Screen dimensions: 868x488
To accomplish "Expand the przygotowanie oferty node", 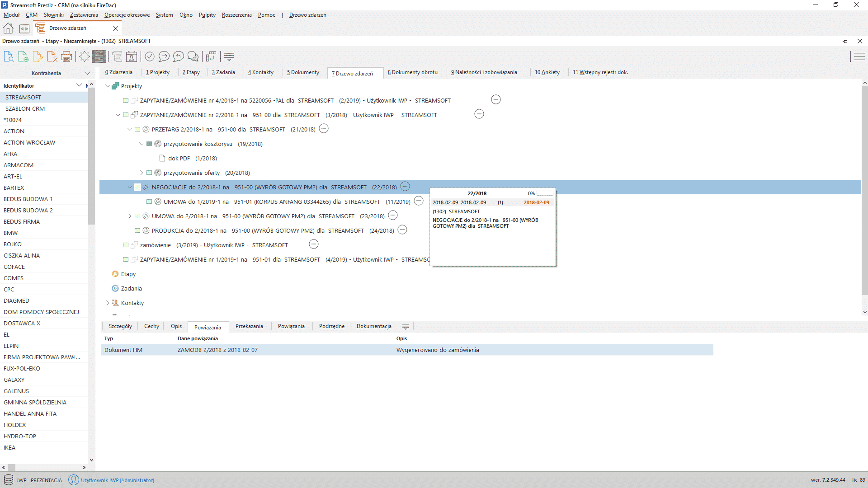I will 141,173.
